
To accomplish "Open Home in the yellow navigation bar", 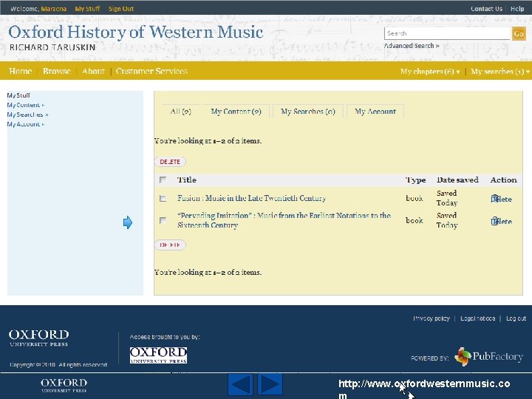I will tap(21, 71).
